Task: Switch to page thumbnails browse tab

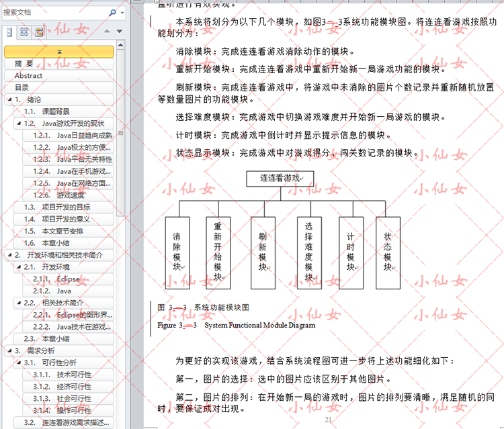Action: pos(24,32)
